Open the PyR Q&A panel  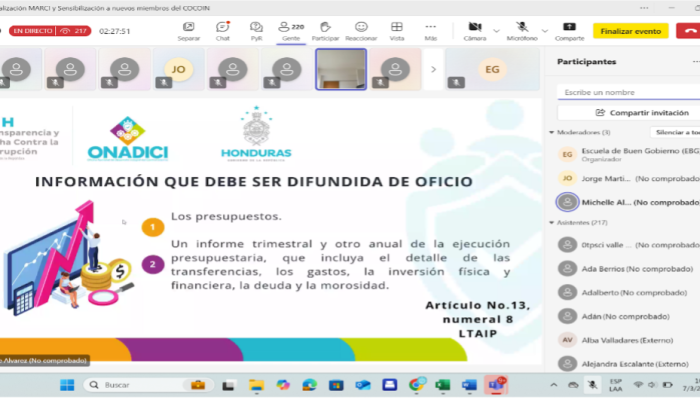pos(256,31)
